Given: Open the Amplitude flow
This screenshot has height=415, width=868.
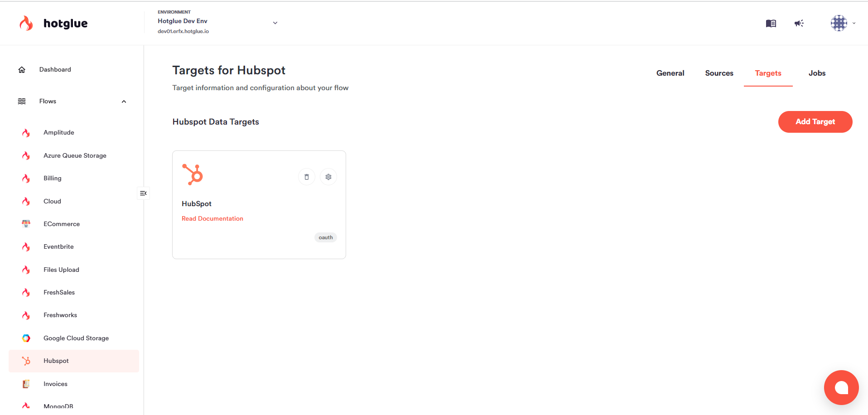Looking at the screenshot, I should [x=59, y=132].
